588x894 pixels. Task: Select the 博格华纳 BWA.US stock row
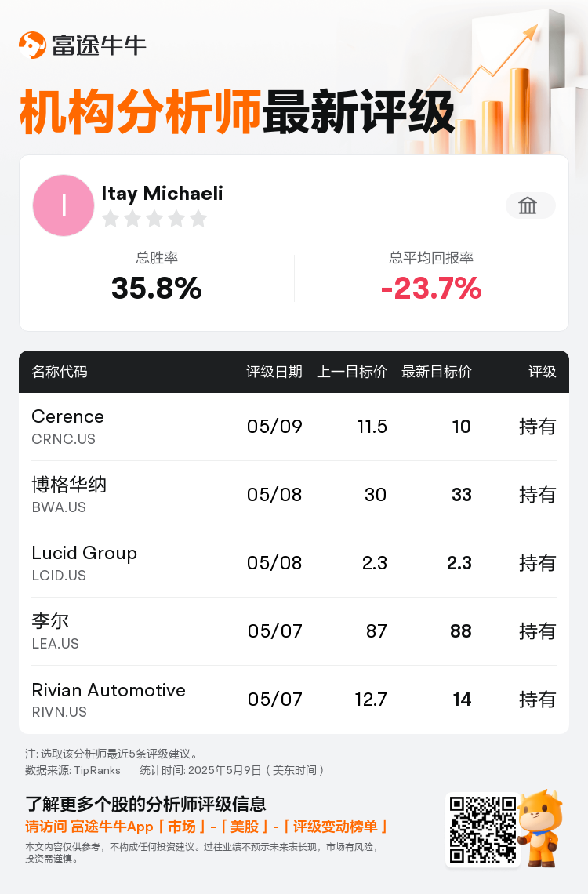point(294,495)
